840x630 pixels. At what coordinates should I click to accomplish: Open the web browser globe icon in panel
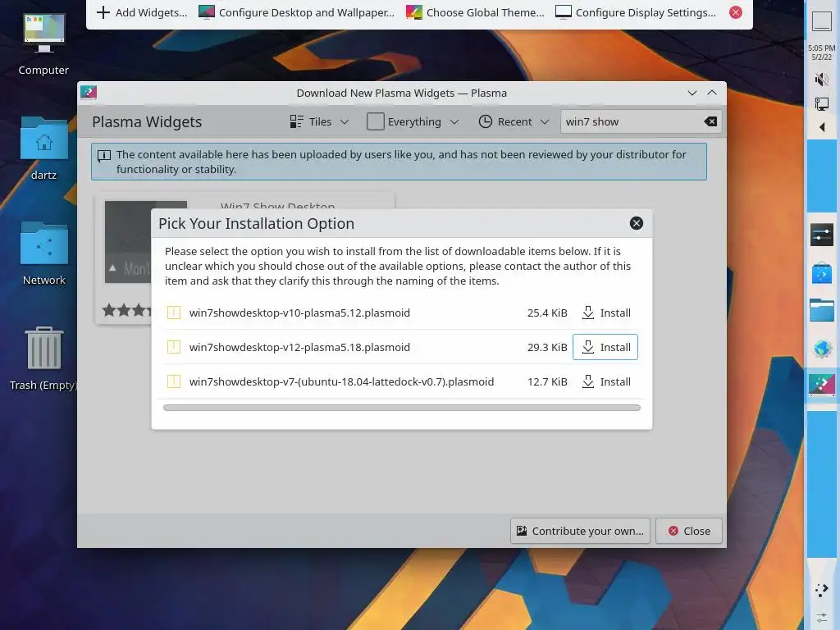click(821, 349)
